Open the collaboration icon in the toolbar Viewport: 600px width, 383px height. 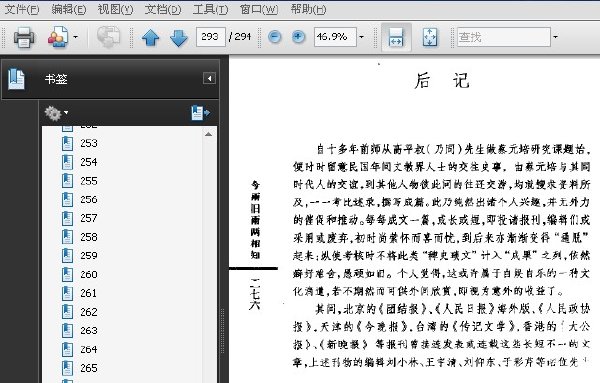pyautogui.click(x=57, y=37)
